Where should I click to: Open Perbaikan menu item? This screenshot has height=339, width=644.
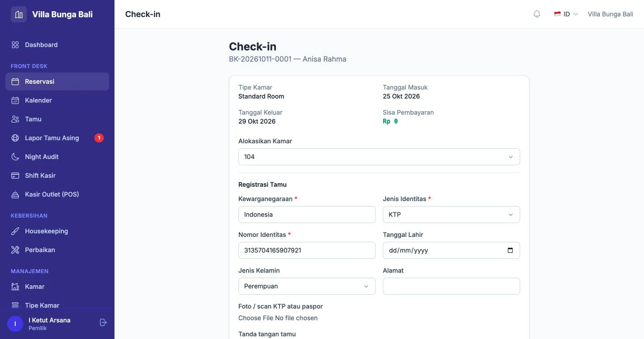tap(57, 250)
